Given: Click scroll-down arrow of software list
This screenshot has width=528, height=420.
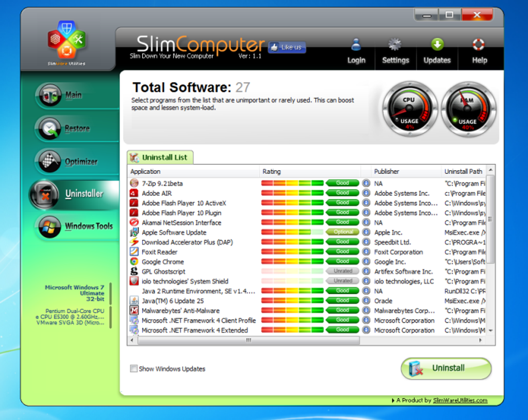Looking at the screenshot, I should (x=491, y=331).
